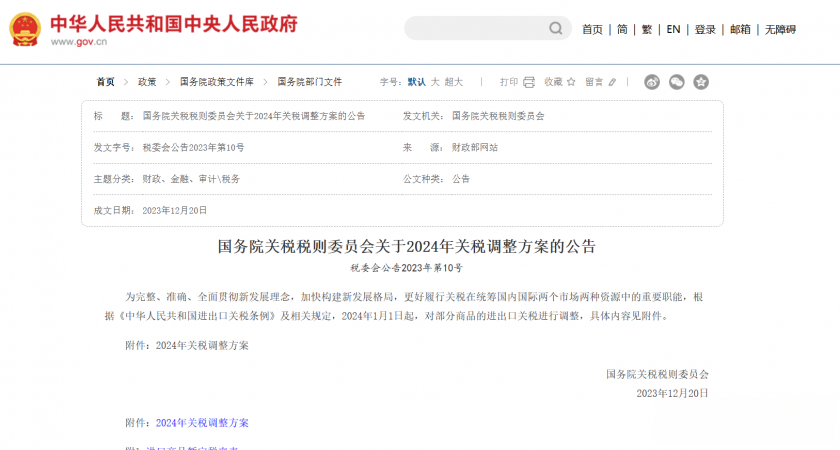
Task: Switch language to EN
Action: 673,30
